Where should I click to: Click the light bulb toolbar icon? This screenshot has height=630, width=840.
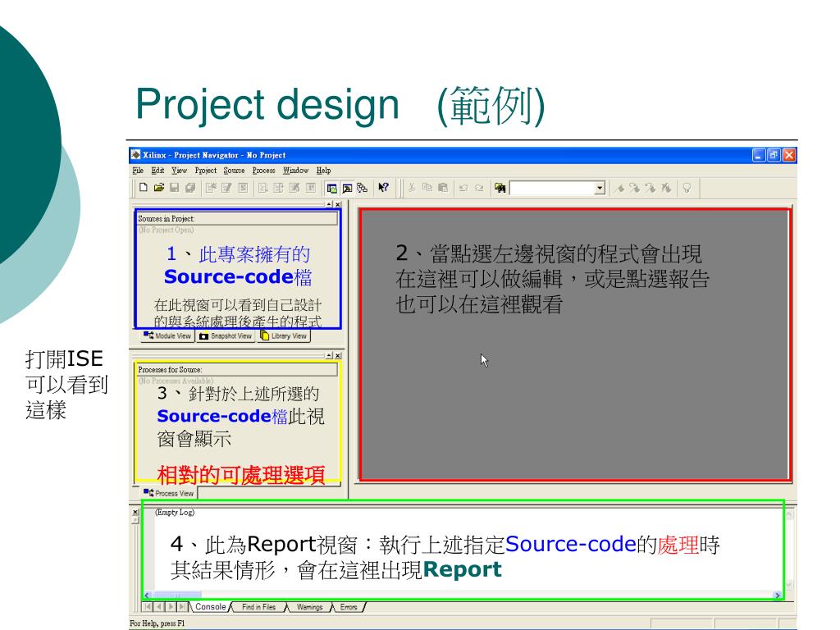[687, 188]
